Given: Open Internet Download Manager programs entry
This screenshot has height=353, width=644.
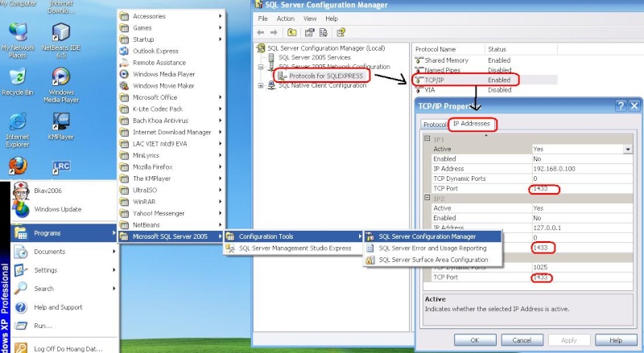Looking at the screenshot, I should pos(171,132).
